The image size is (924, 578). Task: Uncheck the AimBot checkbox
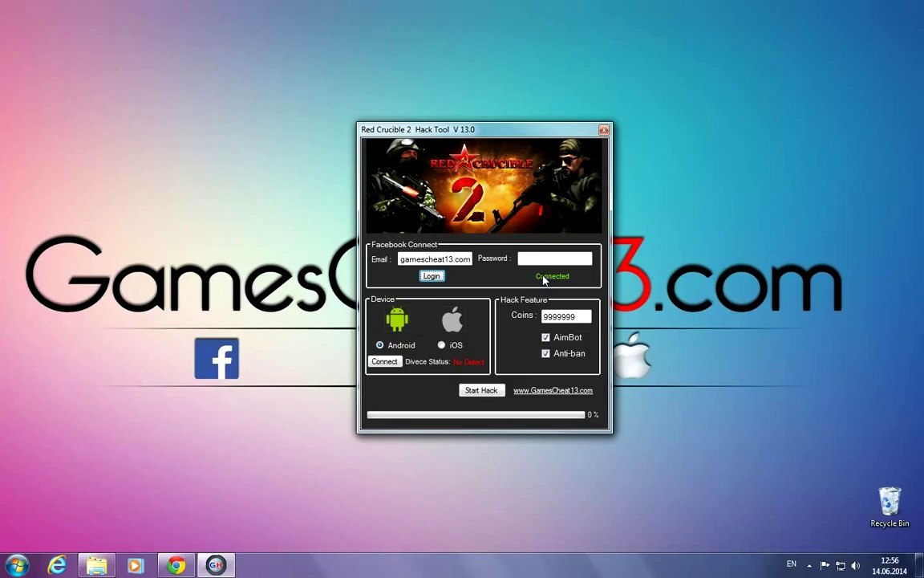545,337
